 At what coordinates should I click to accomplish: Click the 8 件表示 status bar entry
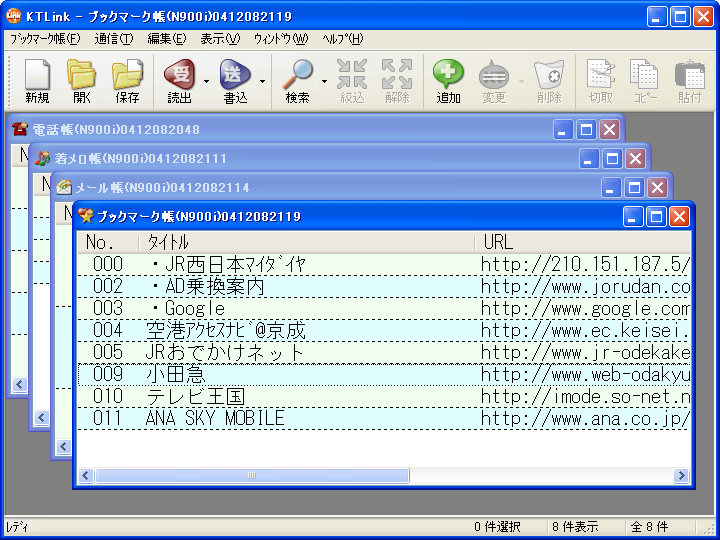(x=575, y=527)
